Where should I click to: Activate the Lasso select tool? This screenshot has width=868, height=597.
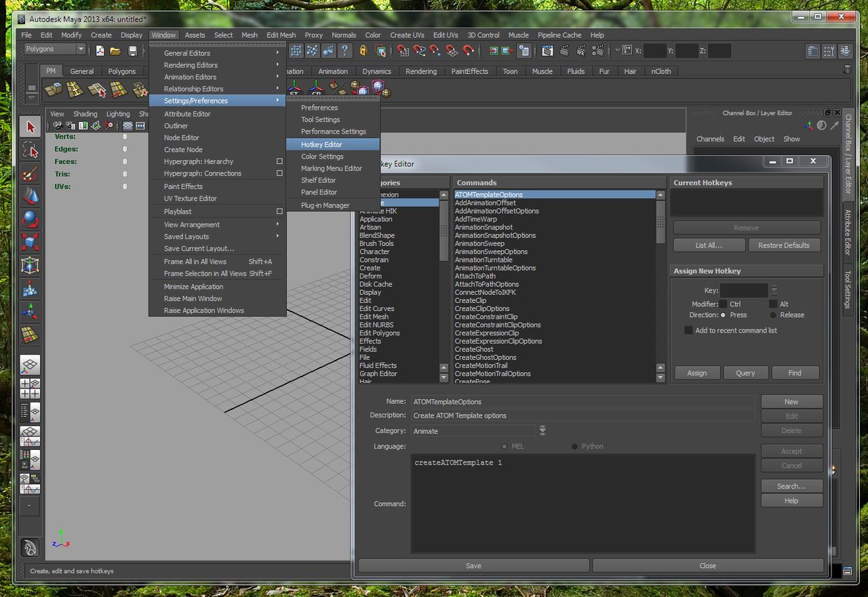tap(30, 149)
